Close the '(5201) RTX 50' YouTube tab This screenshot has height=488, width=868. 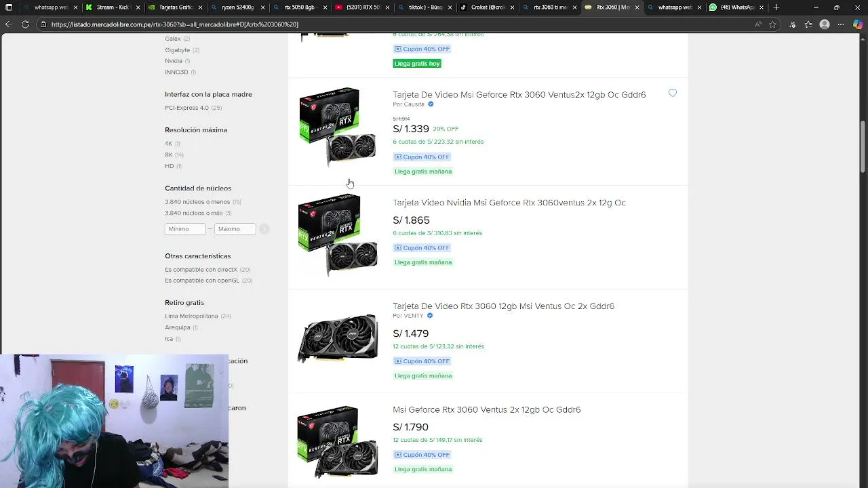coord(387,7)
